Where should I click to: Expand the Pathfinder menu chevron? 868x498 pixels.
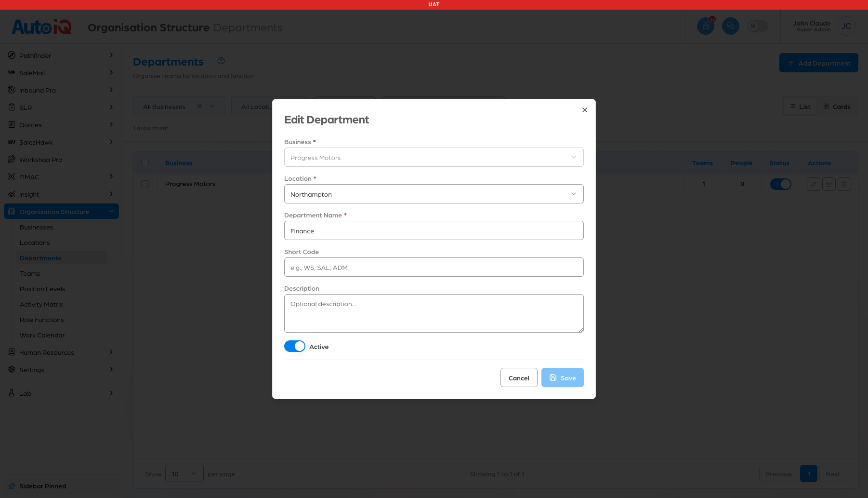point(111,55)
